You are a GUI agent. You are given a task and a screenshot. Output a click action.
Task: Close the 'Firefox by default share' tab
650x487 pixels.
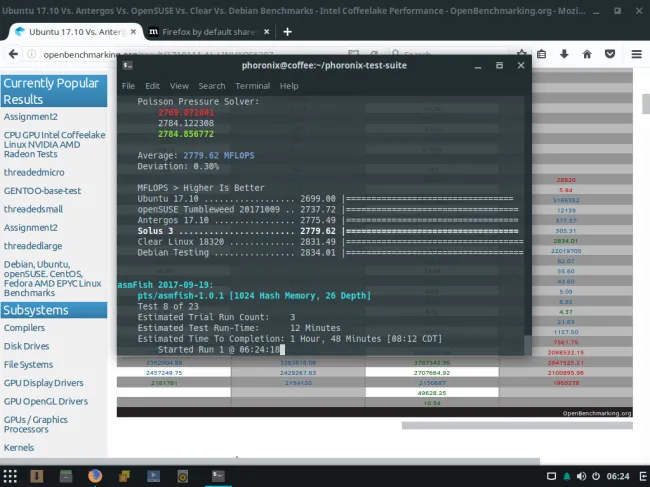click(267, 31)
